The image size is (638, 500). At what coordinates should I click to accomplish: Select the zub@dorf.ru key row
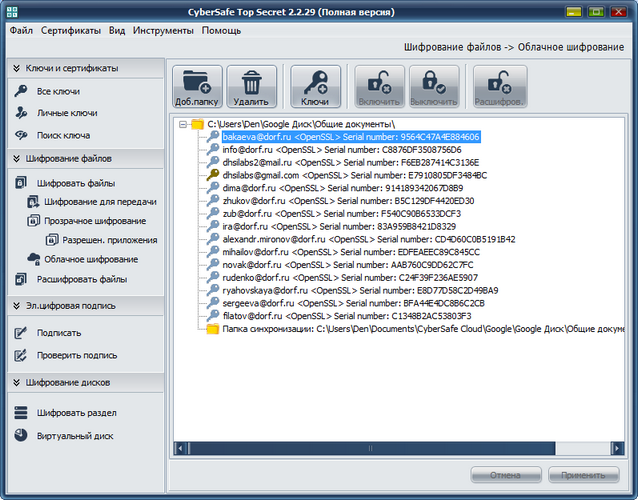pos(342,214)
